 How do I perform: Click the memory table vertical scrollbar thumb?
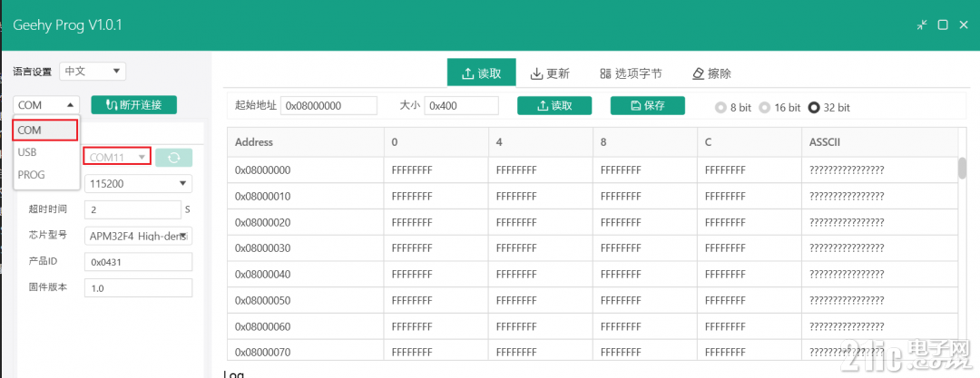tap(963, 168)
